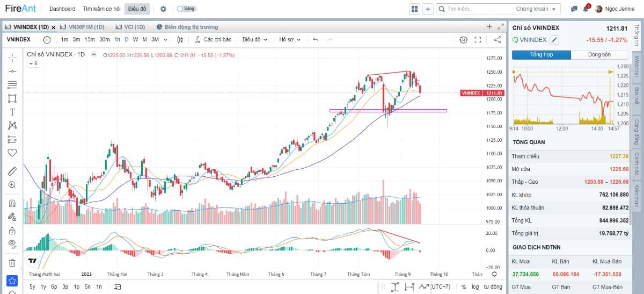Open Tìm kiếm cơ hội menu
Image resolution: width=644 pixels, height=294 pixels.
(101, 9)
